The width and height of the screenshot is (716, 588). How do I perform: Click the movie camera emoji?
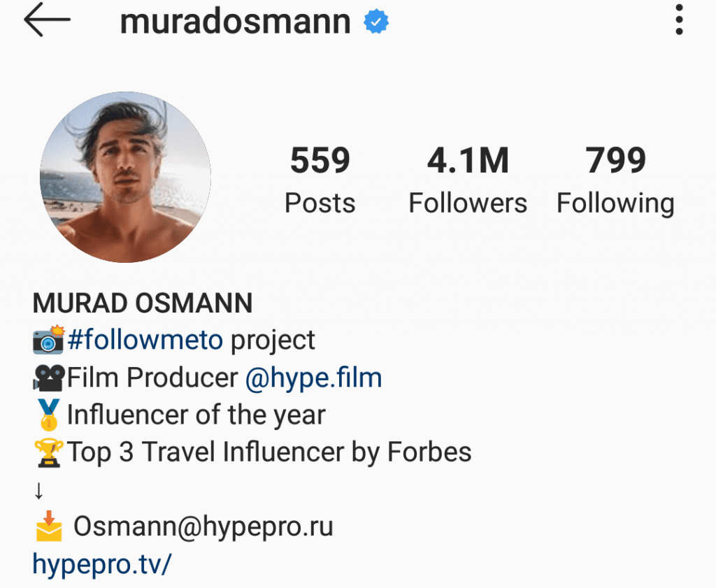[49, 378]
